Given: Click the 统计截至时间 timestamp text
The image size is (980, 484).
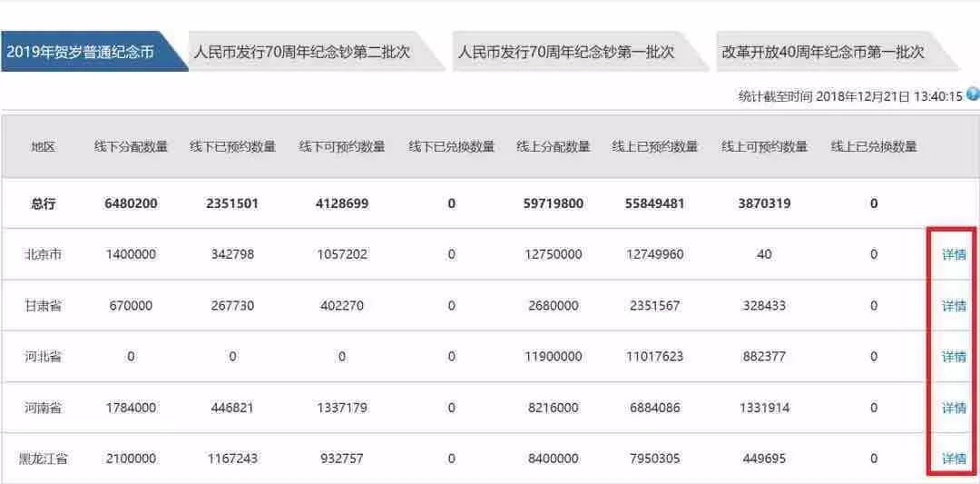Looking at the screenshot, I should (850, 96).
